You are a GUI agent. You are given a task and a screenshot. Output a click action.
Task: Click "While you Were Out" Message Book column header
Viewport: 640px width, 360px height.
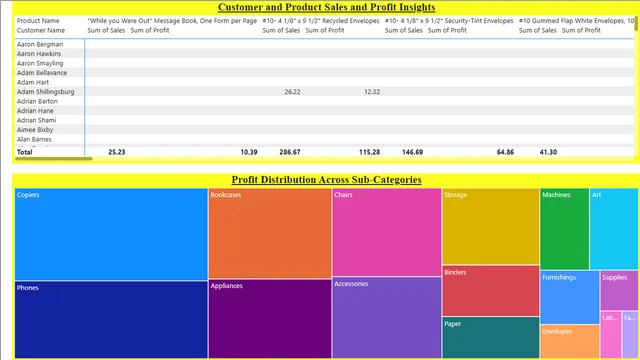[172, 20]
